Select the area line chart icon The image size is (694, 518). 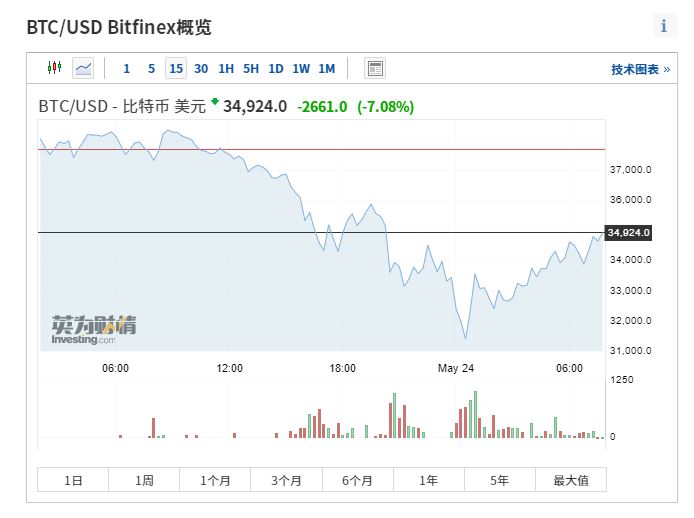[83, 68]
